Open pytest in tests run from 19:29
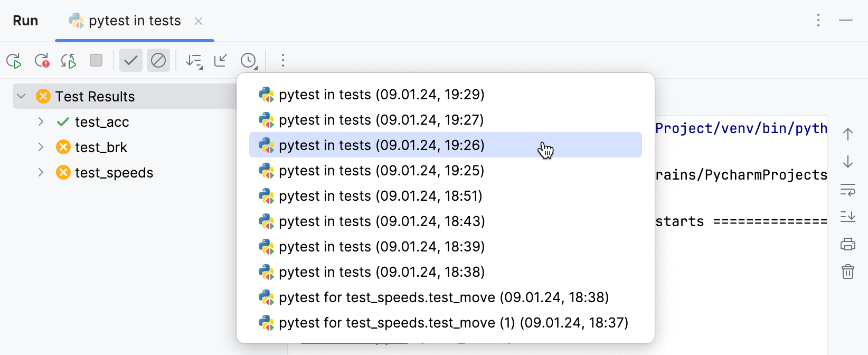Image resolution: width=868 pixels, height=355 pixels. click(x=381, y=95)
